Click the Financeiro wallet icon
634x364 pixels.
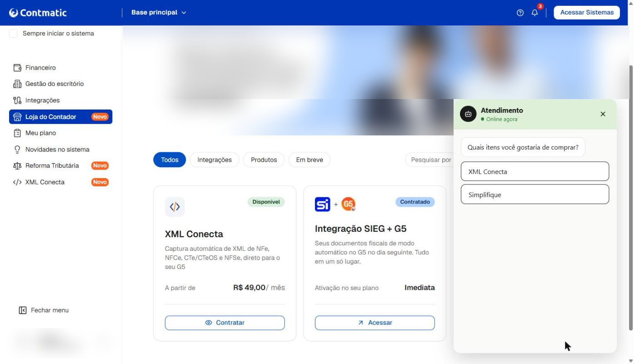(17, 68)
